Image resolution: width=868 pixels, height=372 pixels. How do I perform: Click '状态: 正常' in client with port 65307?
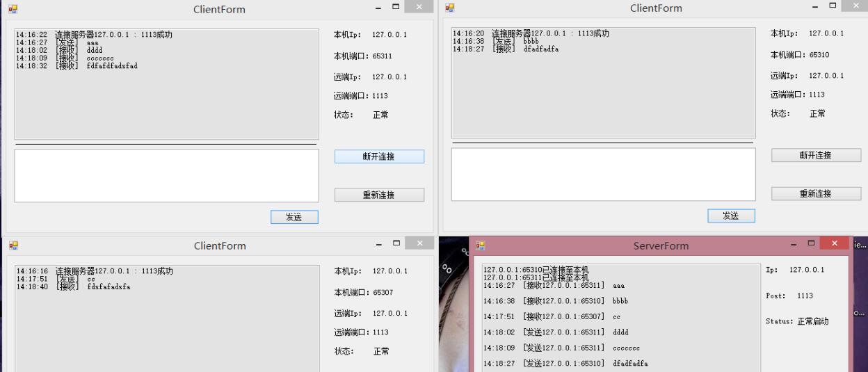(362, 351)
